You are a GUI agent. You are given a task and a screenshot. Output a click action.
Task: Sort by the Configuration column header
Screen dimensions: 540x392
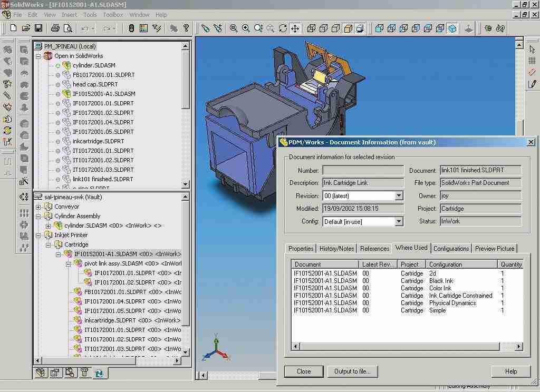461,264
